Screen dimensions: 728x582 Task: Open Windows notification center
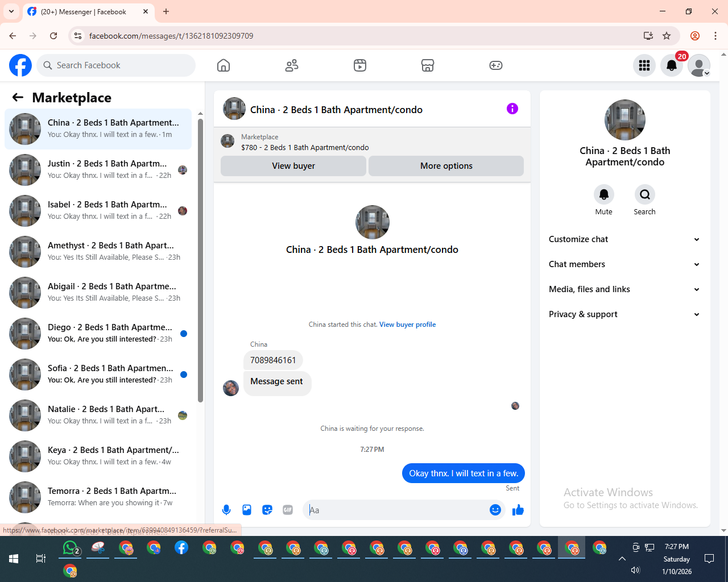pyautogui.click(x=709, y=559)
